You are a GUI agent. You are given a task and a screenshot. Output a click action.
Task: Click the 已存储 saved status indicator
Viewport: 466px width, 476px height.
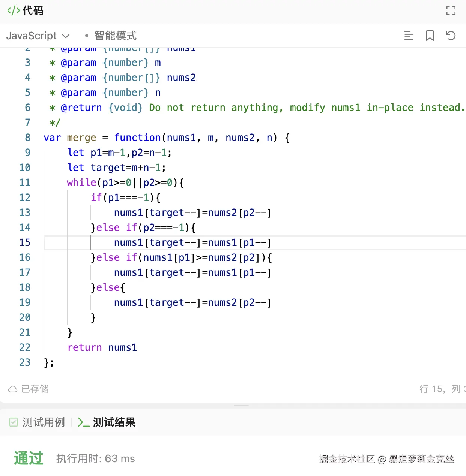click(x=28, y=389)
